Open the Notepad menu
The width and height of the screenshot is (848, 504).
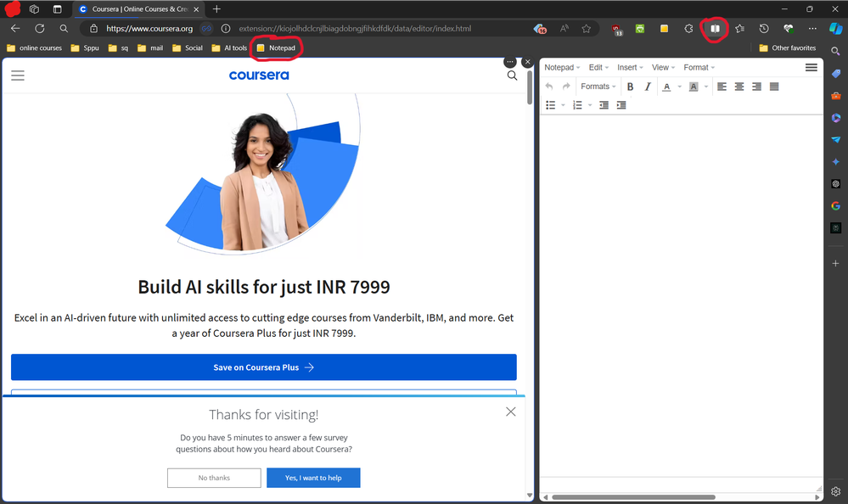pyautogui.click(x=562, y=68)
